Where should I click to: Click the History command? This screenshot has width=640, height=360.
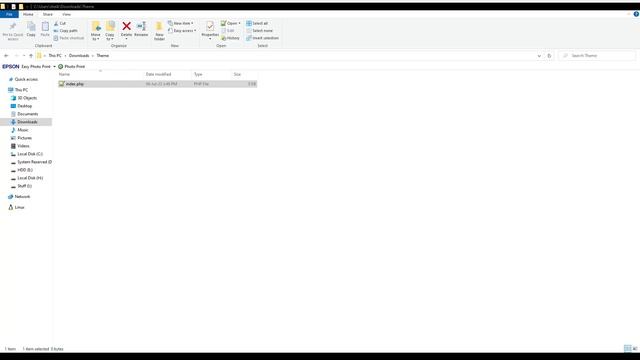point(231,38)
